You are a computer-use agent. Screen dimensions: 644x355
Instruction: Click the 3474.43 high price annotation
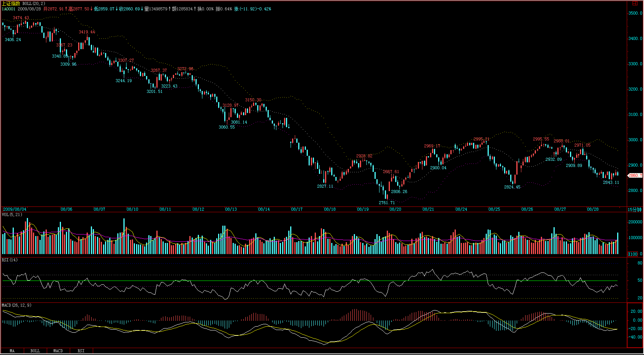[x=21, y=18]
